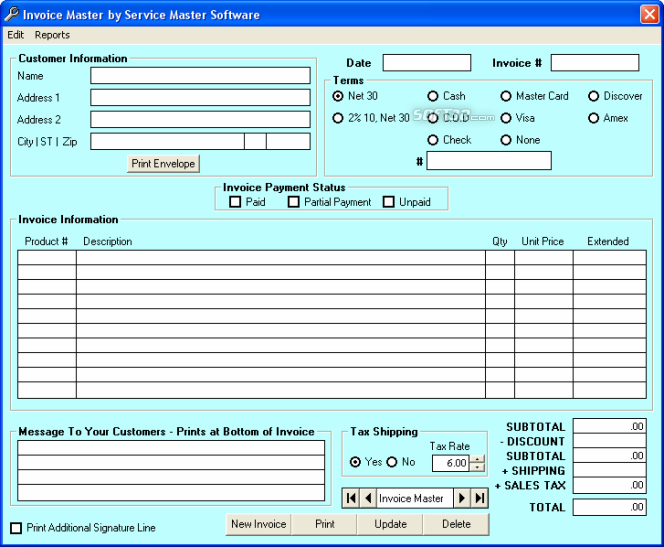664x547 pixels.
Task: Focus the customer Name field
Action: click(200, 76)
